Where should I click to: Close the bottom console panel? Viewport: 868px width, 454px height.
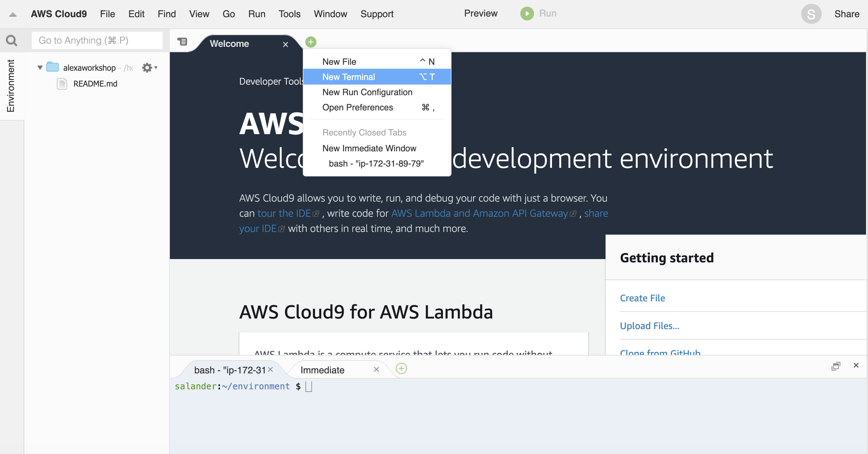tap(856, 365)
